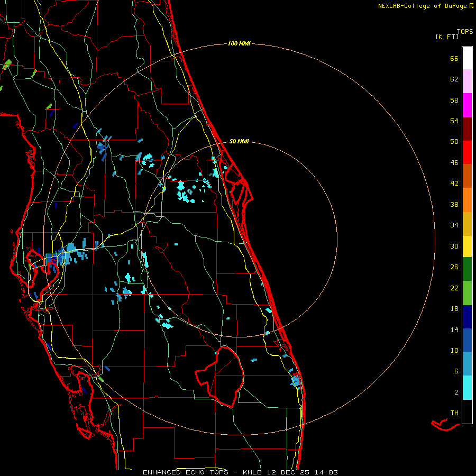Screen dimensions: 476x476
Task: Click the light pink legend swatch
Action: coord(467,81)
